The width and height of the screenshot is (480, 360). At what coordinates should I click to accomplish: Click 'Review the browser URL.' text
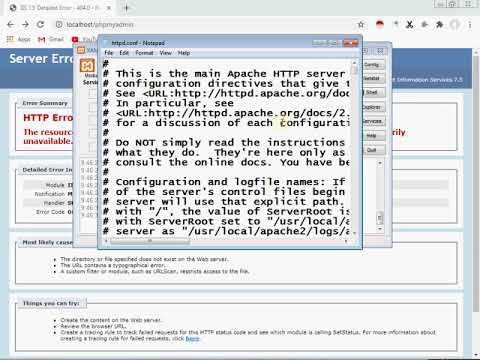93,326
